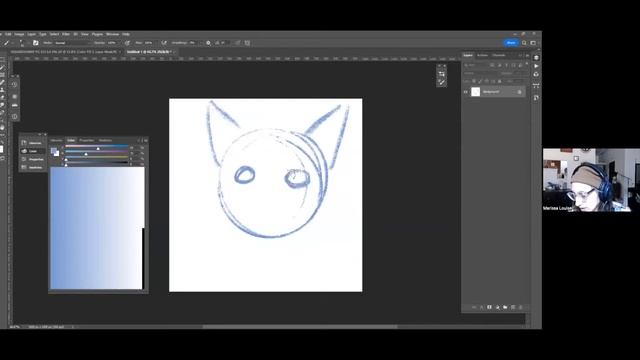Image resolution: width=640 pixels, height=360 pixels.
Task: Create a new group folder
Action: (505, 307)
